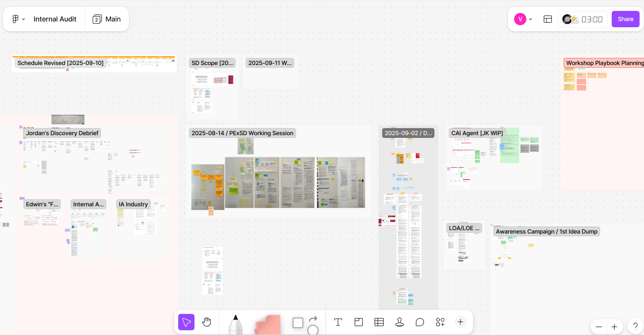Choose the Section tool
Image resolution: width=644 pixels, height=335 pixels.
[x=358, y=322]
